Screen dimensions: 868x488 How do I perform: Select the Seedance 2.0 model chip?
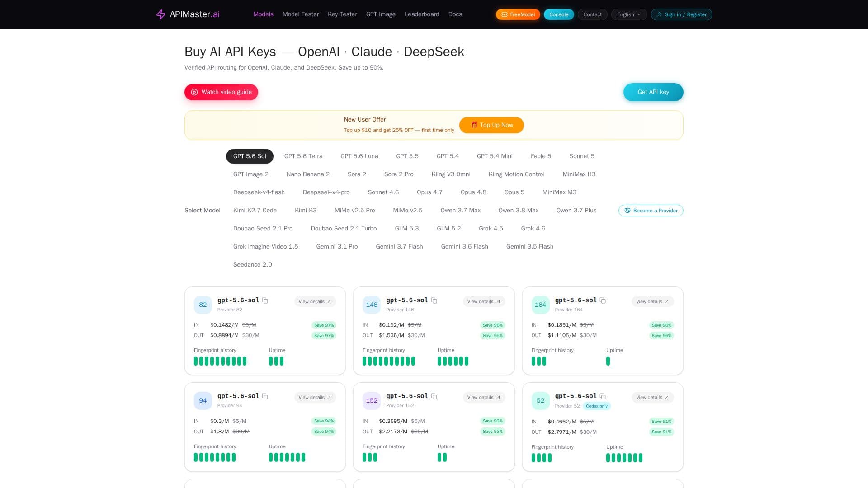253,265
